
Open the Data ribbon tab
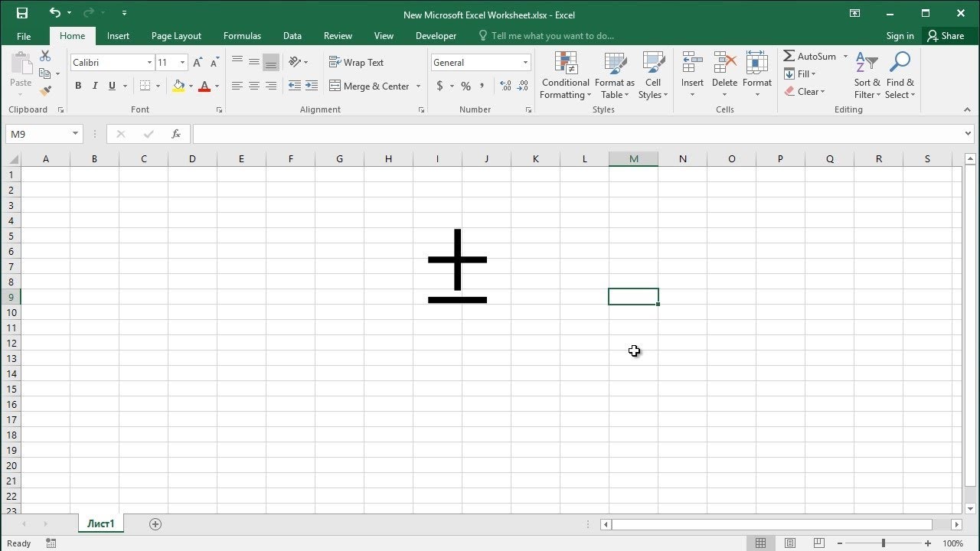click(292, 36)
